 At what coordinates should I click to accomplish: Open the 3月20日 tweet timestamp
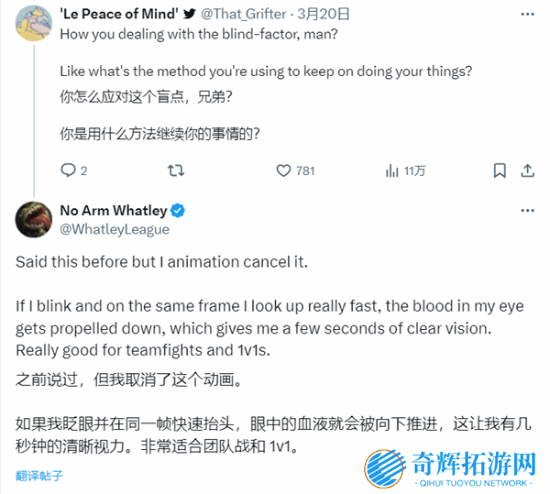323,14
